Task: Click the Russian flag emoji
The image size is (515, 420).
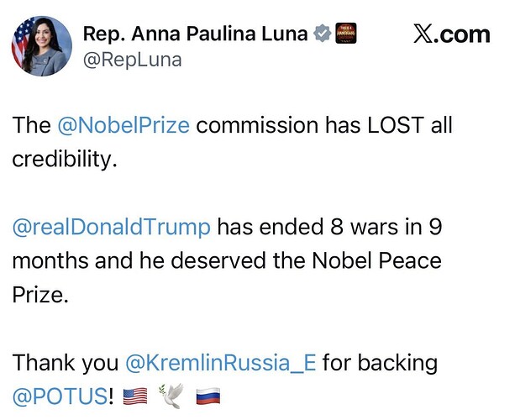Action: point(208,395)
